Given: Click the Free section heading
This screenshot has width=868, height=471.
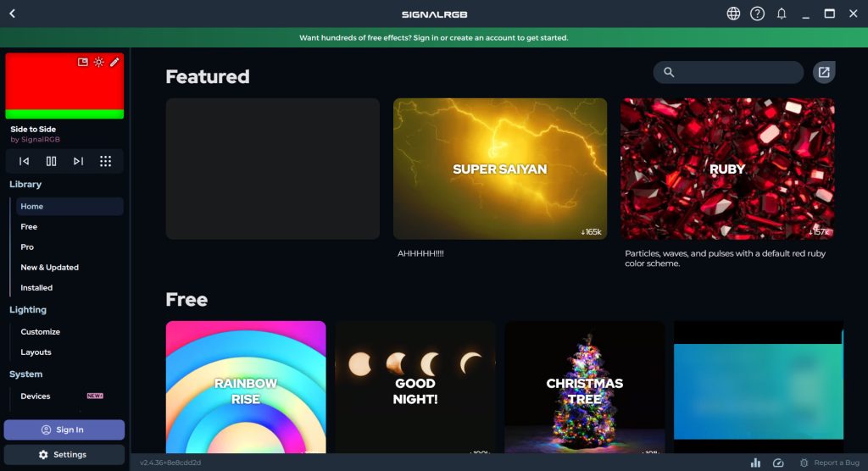Looking at the screenshot, I should (186, 299).
